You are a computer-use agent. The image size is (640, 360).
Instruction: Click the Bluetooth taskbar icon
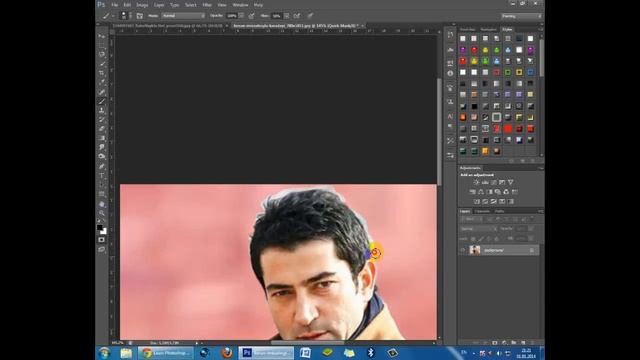[x=371, y=353]
